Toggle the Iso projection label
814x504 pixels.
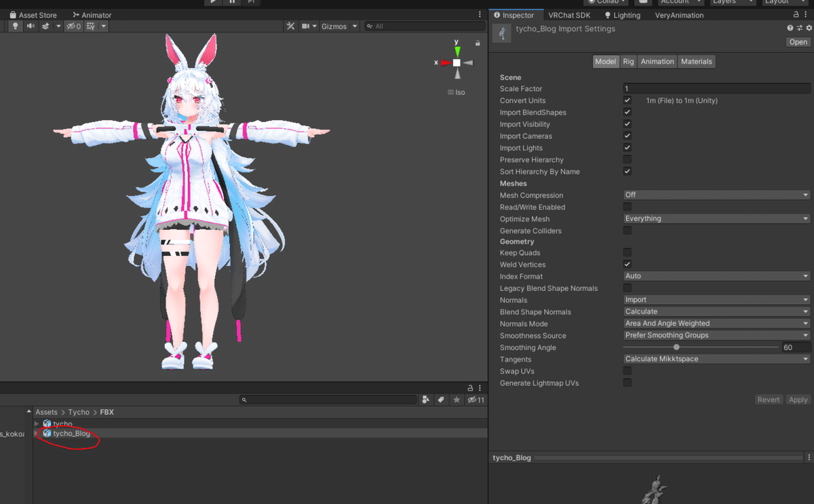[457, 92]
